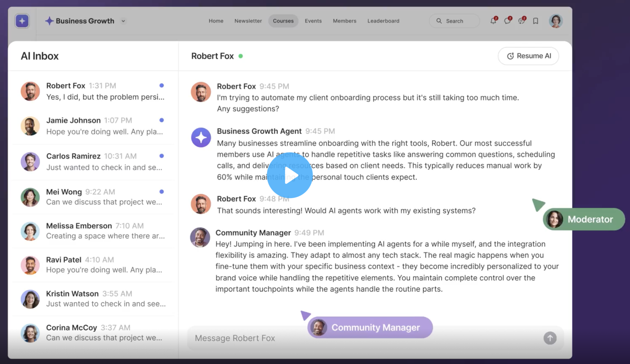Open Corina McCoy conversation

coord(93,333)
